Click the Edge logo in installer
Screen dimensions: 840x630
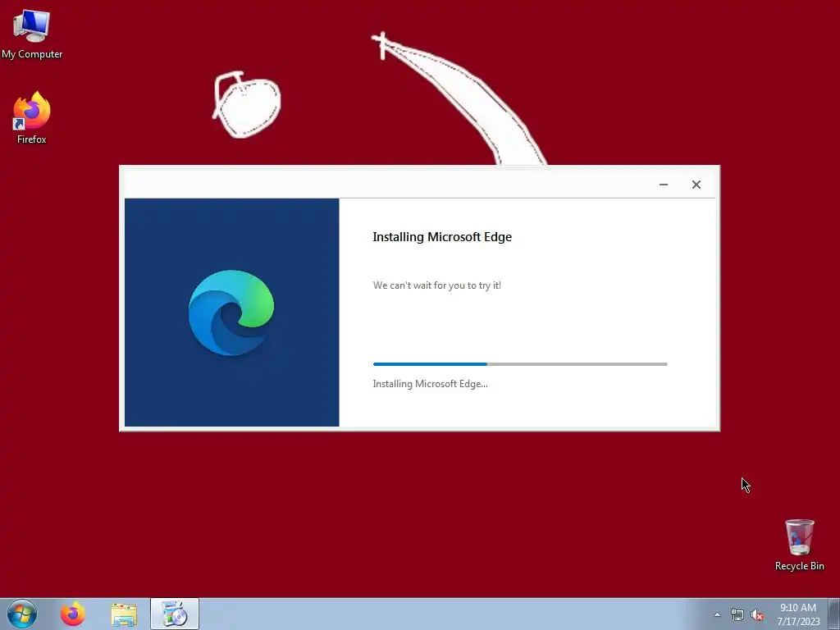(x=231, y=313)
